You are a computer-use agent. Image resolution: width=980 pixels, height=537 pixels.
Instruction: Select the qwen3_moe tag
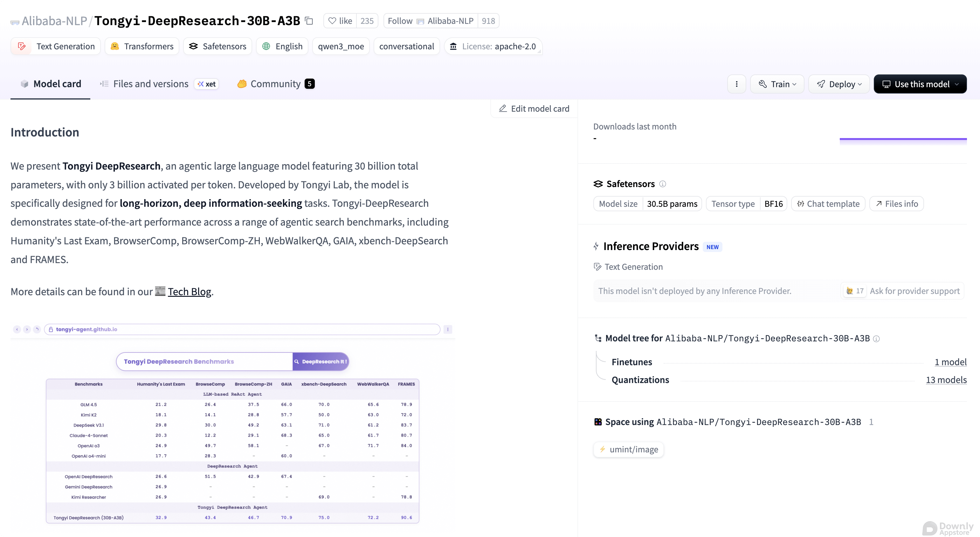click(x=341, y=46)
